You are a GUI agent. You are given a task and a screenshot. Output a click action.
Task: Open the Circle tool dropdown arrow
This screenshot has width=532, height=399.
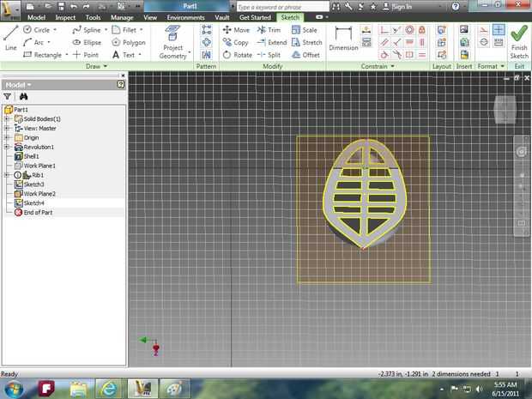click(55, 30)
